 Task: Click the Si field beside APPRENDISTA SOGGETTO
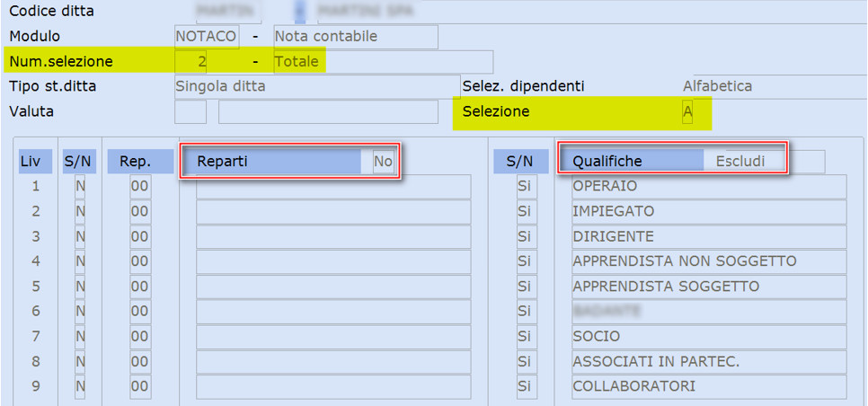(527, 287)
